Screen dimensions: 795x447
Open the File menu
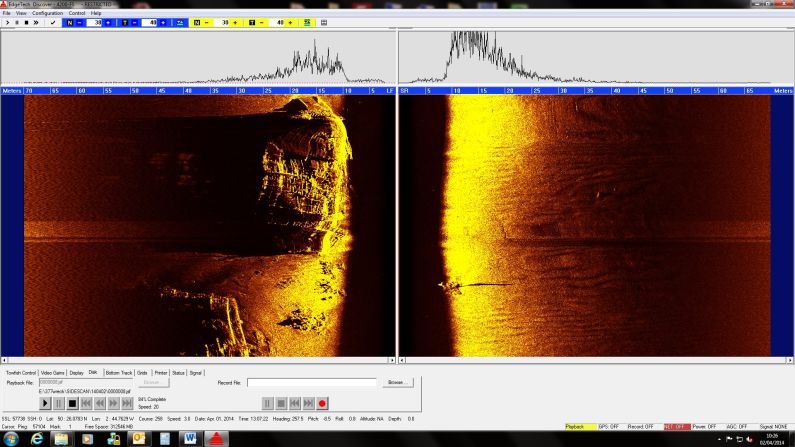coord(7,13)
